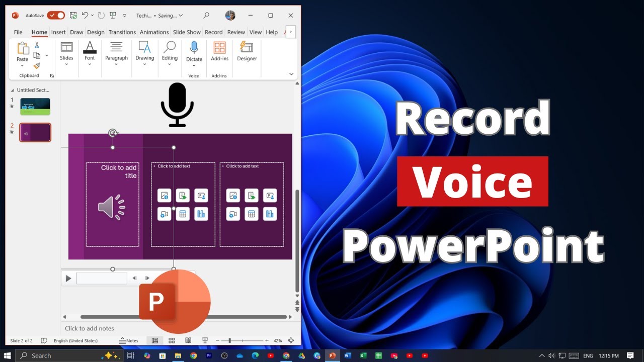Click the audio playback progress bar

click(102, 279)
